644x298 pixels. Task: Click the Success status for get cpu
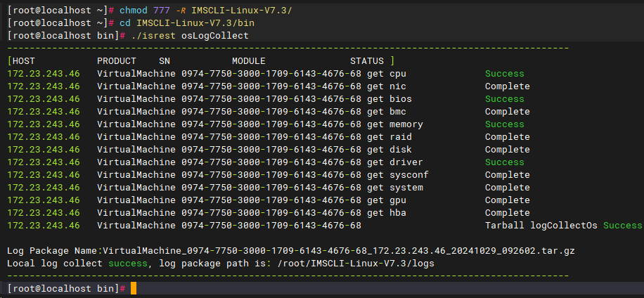[x=504, y=74]
